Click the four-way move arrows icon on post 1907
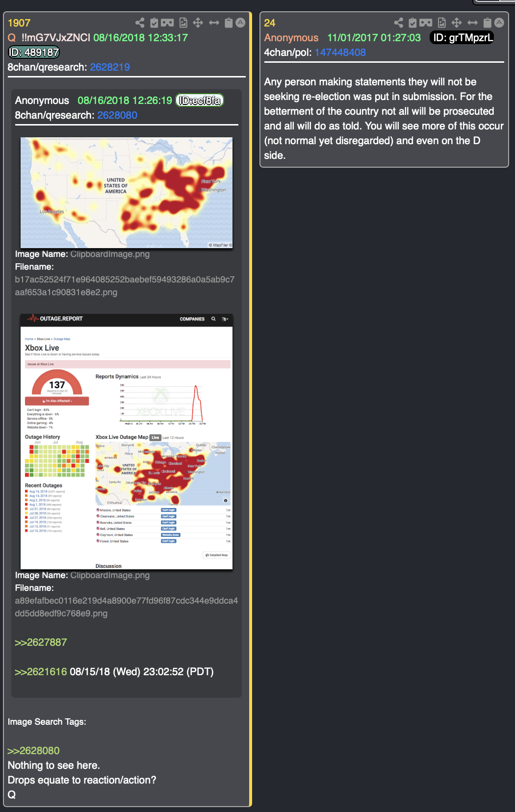Screen dimensions: 515x812 [198, 23]
